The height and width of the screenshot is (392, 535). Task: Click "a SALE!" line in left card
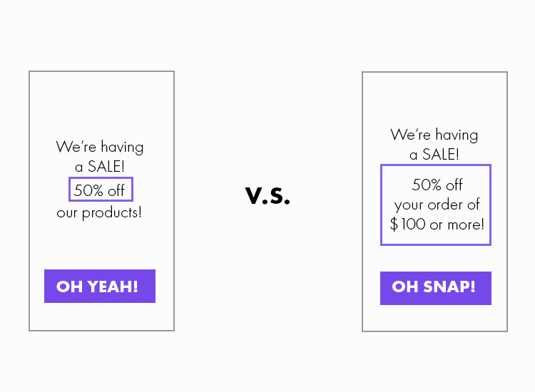tap(100, 167)
